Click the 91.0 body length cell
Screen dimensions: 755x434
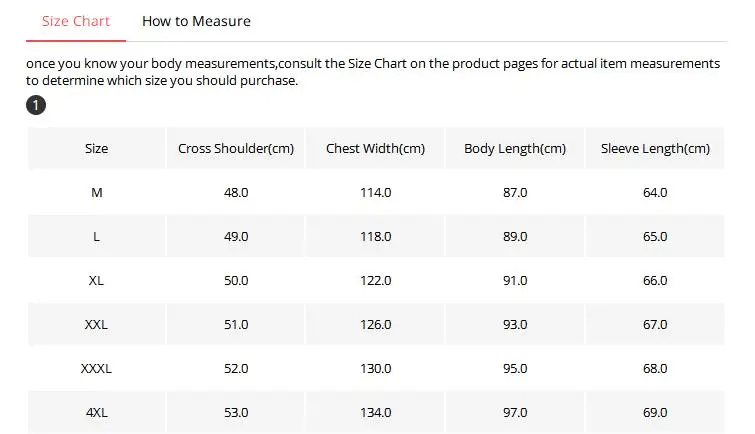515,280
